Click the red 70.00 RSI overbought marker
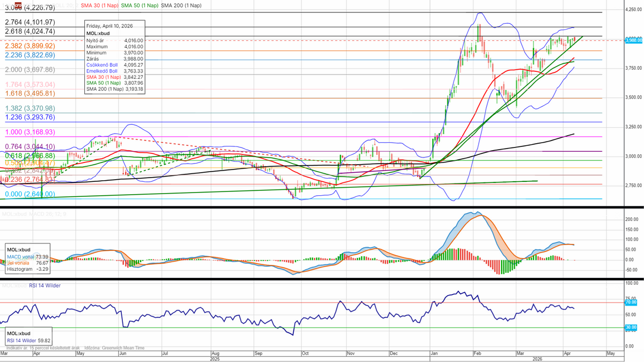 pyautogui.click(x=631, y=302)
